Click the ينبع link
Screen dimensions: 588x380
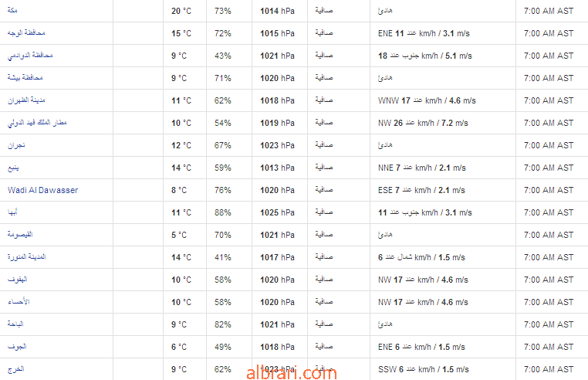click(x=13, y=168)
